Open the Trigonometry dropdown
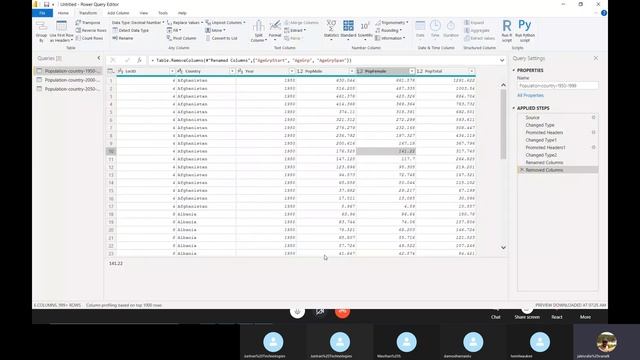Screen dimensions: 640x360 [391, 22]
